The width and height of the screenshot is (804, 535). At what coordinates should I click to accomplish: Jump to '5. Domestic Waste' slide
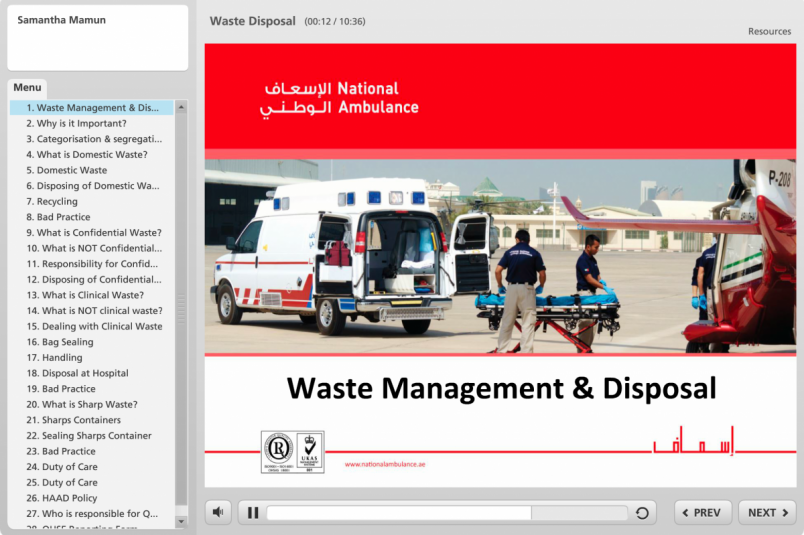pyautogui.click(x=67, y=170)
